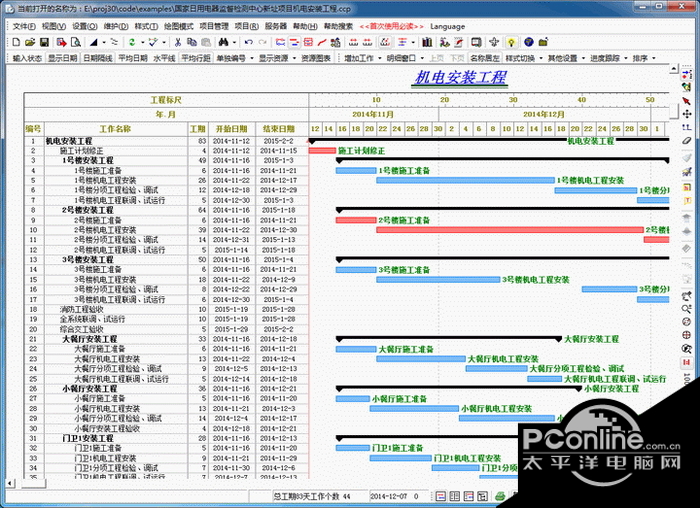This screenshot has height=508, width=700.
Task: Open the 文件(F) menu
Action: 22,26
